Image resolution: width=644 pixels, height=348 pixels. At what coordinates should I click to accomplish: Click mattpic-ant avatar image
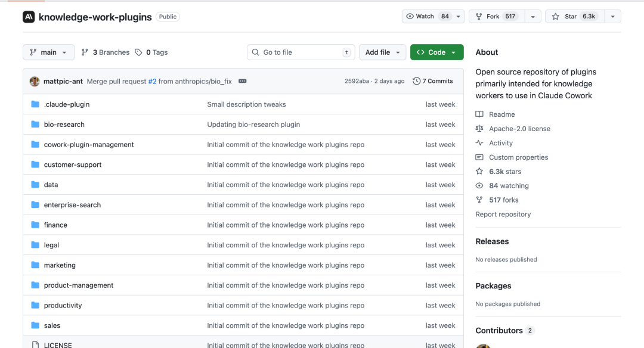(35, 81)
